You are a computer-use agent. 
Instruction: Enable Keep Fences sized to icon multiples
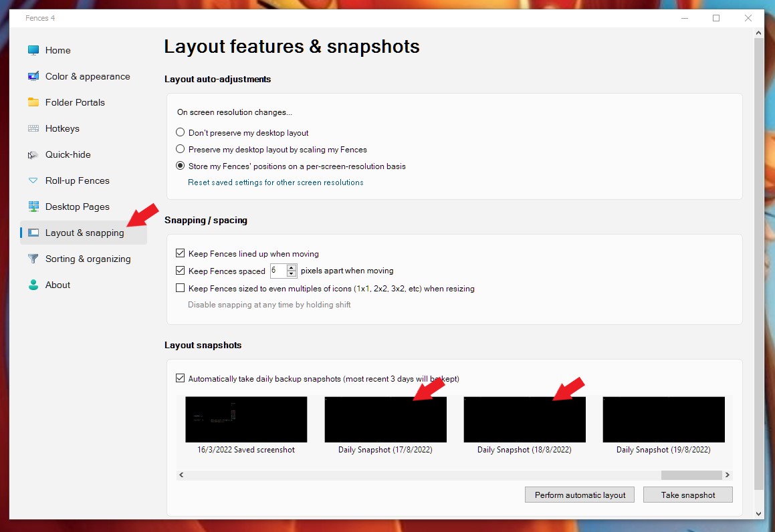[x=181, y=288]
